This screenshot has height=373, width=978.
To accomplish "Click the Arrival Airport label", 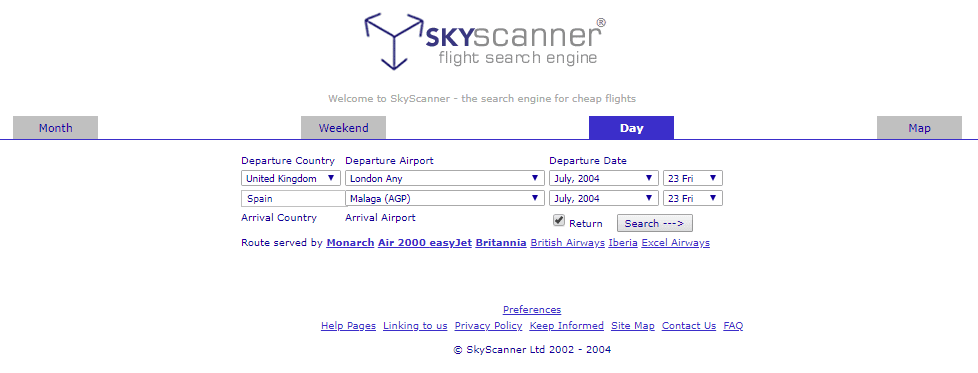I will click(380, 218).
